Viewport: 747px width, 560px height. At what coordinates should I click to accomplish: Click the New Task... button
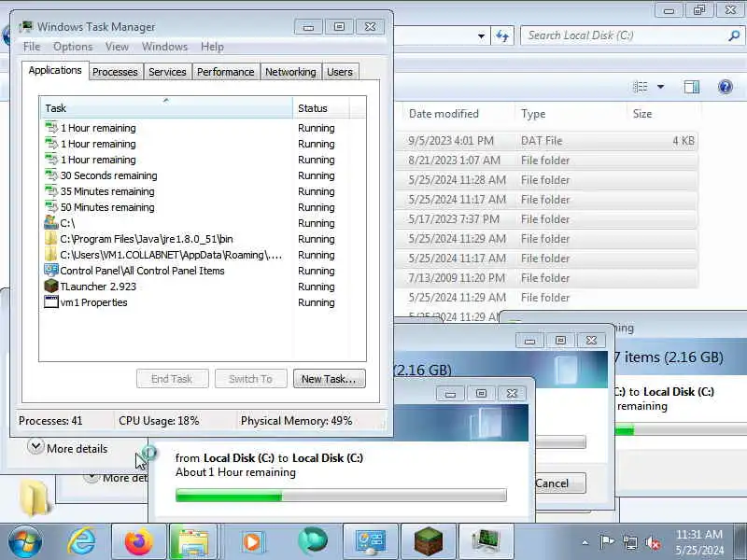pyautogui.click(x=330, y=379)
